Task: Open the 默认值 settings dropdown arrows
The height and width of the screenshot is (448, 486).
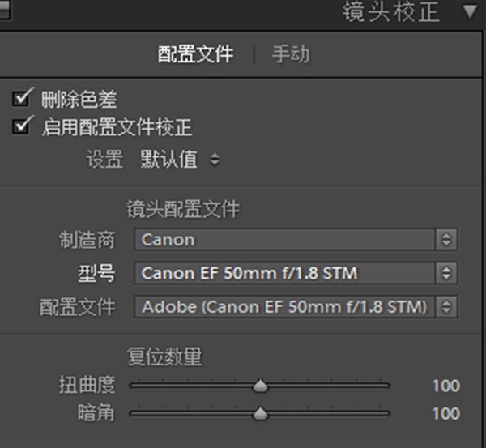Action: pos(215,160)
